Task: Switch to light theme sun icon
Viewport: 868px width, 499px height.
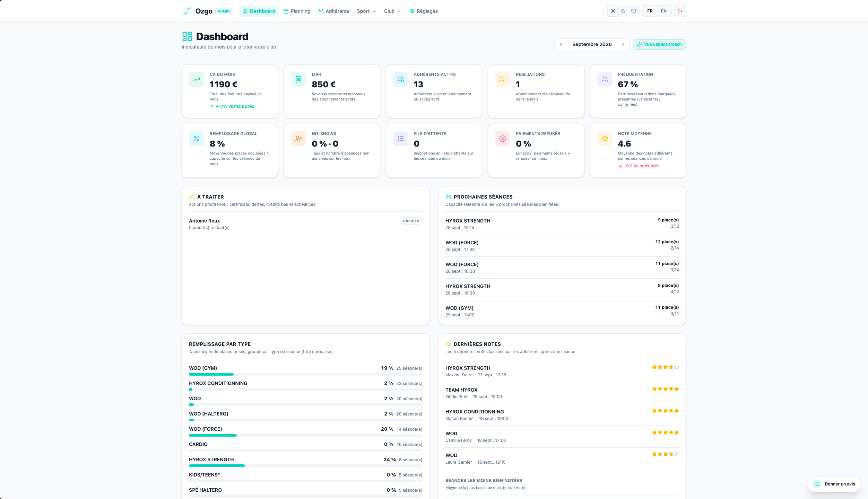Action: pyautogui.click(x=613, y=11)
